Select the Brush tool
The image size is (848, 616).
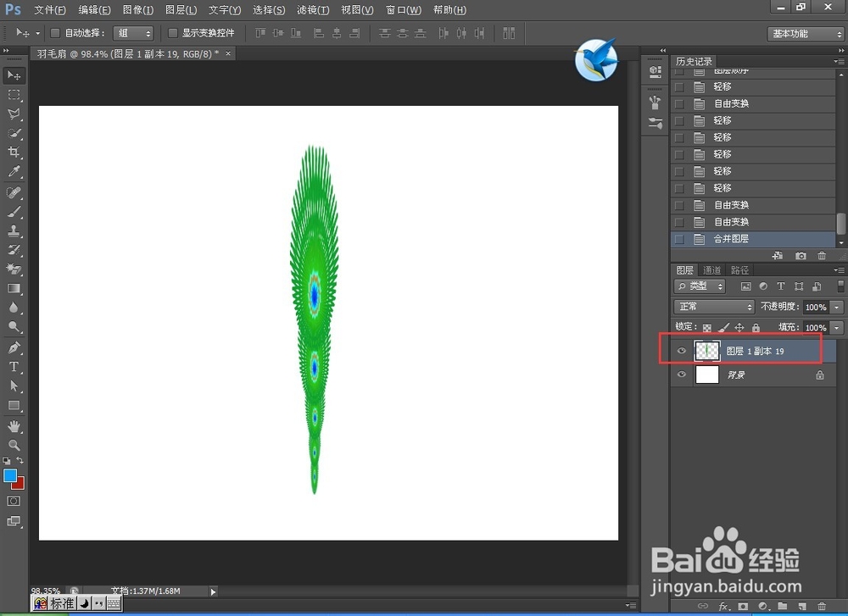tap(14, 211)
